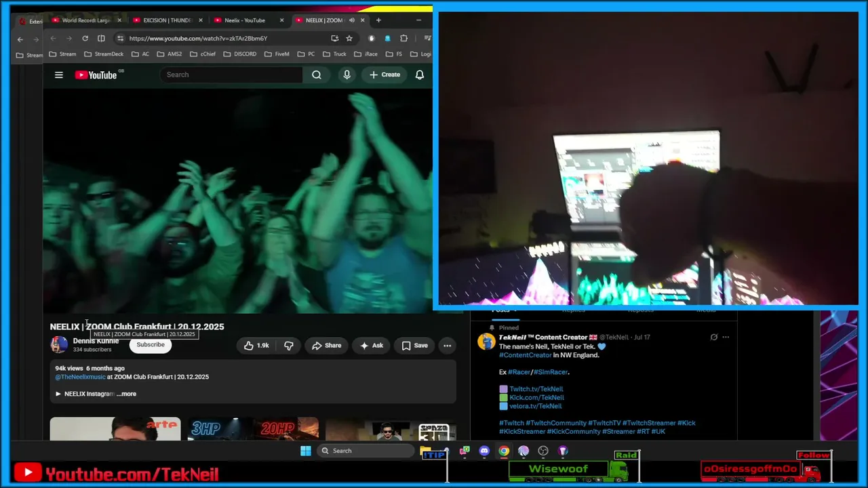Open the iRace bookmark folder

366,54
